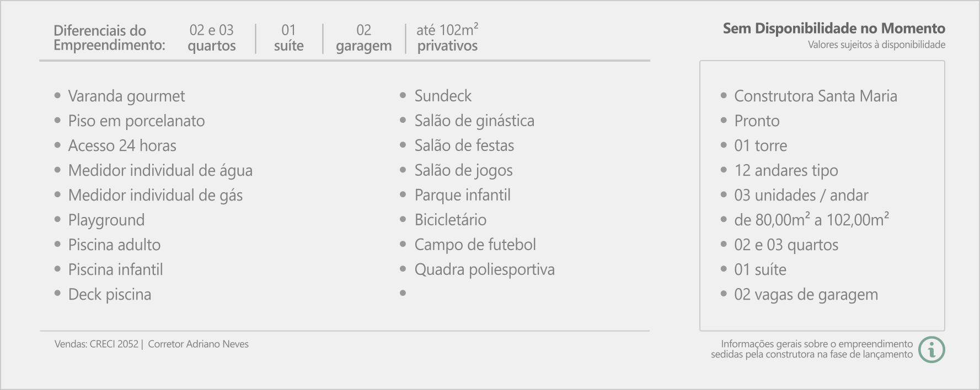Select Salão de jogos entry
The image size is (980, 390).
(x=463, y=171)
